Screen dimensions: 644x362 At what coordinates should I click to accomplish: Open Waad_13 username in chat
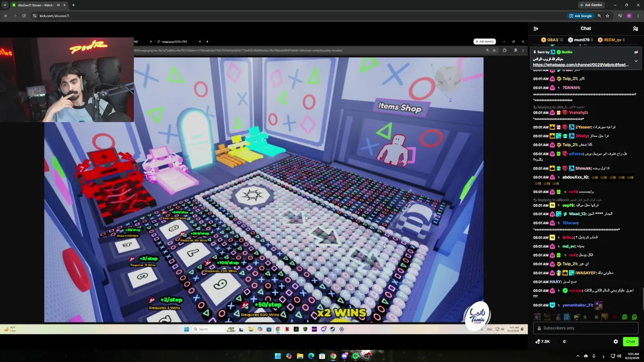(578, 214)
